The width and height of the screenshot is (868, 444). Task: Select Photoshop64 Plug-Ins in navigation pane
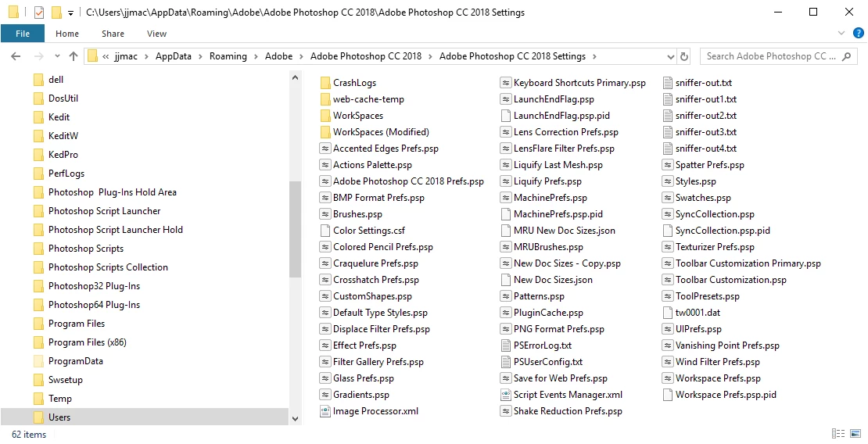click(94, 305)
